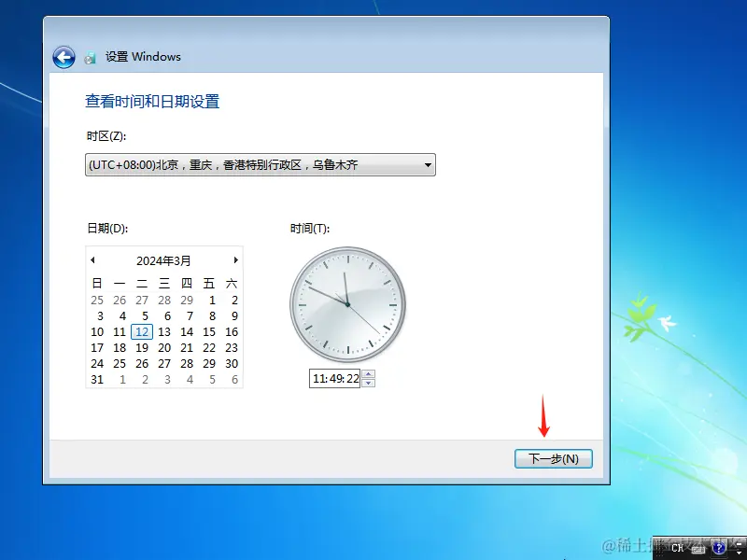Viewport: 747px width, 560px height.
Task: Select black March 29 in fifth row
Action: click(x=209, y=364)
